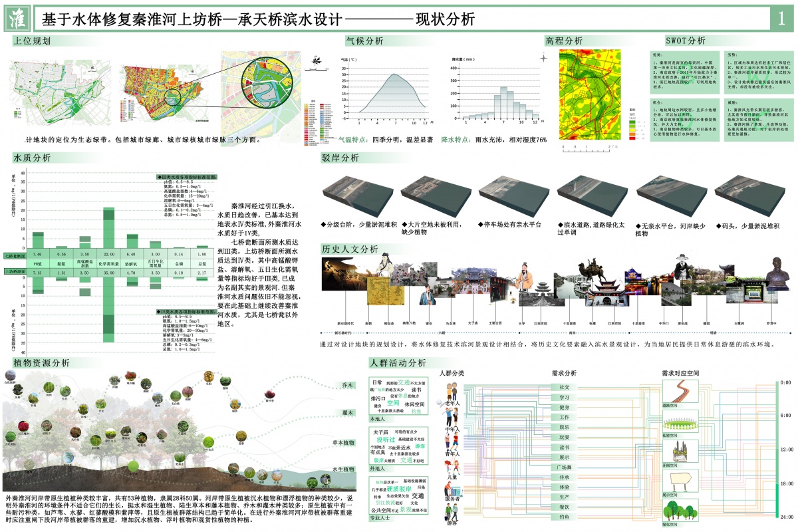Open the block captioned 分级台阶，少量淤泥堆积
The image size is (798, 532).
[x=356, y=197]
